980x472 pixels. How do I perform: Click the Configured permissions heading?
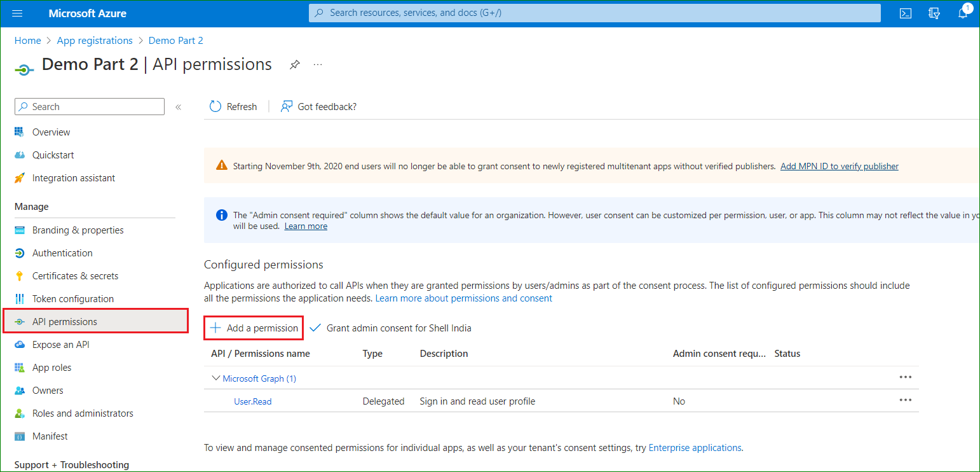point(264,265)
